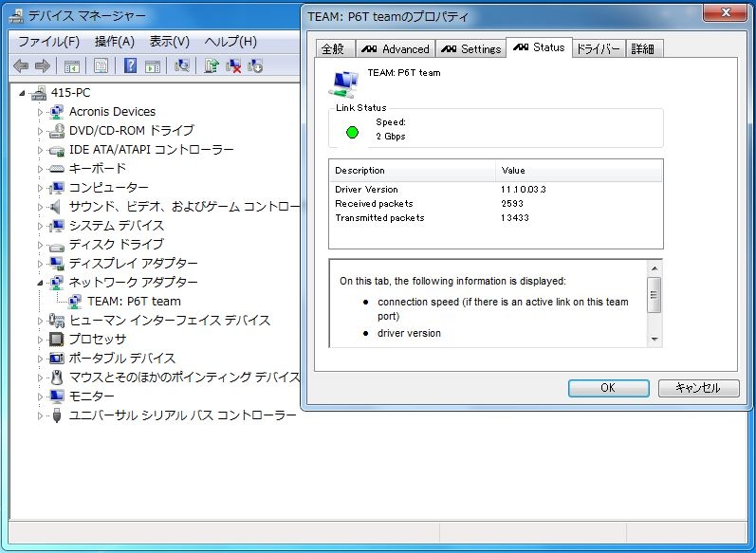Click the Back arrow in toolbar
This screenshot has width=756, height=553.
tap(21, 65)
